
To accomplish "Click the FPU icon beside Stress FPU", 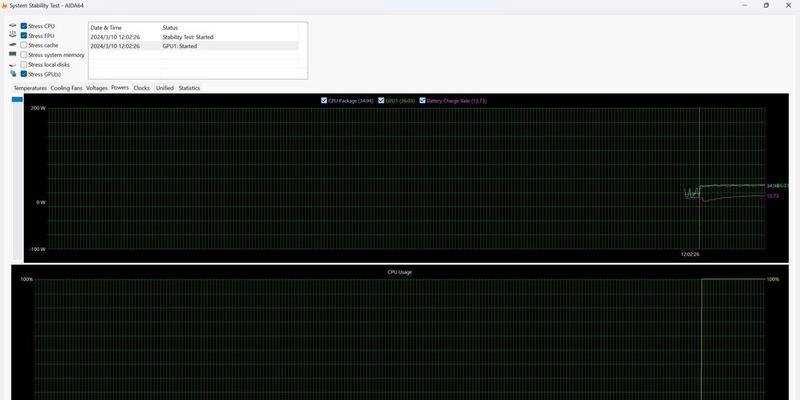I will coord(13,35).
